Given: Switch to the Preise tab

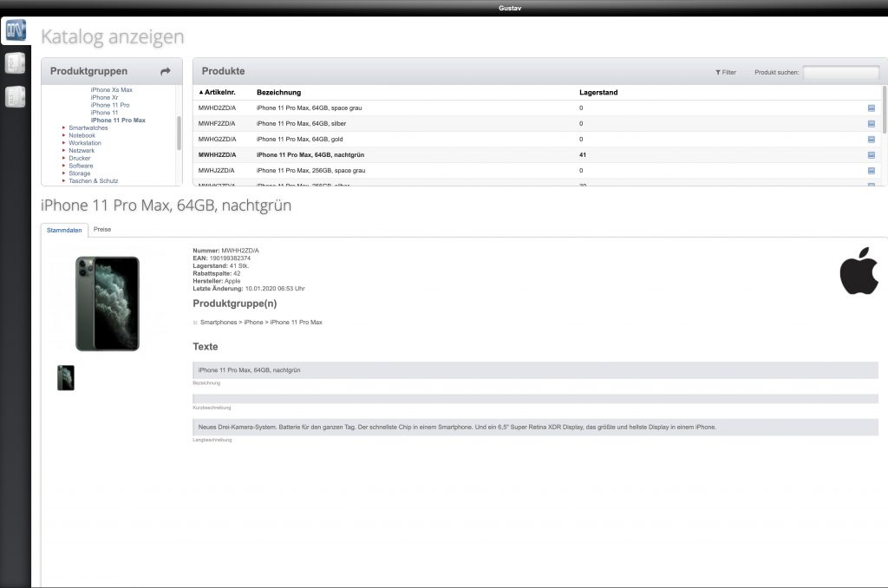Looking at the screenshot, I should (x=102, y=229).
